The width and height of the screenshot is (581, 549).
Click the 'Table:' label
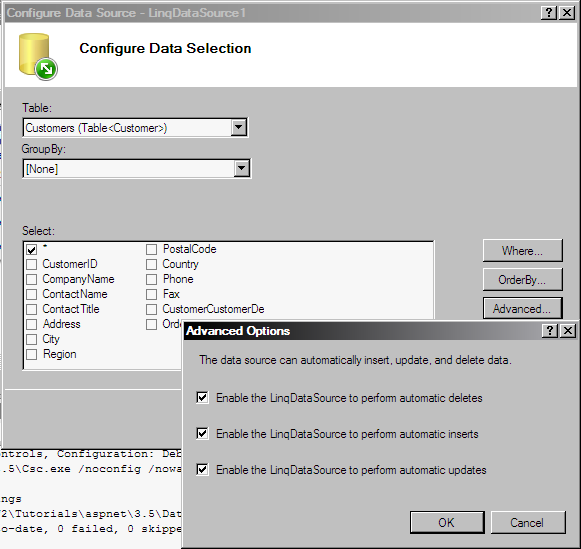tap(37, 108)
